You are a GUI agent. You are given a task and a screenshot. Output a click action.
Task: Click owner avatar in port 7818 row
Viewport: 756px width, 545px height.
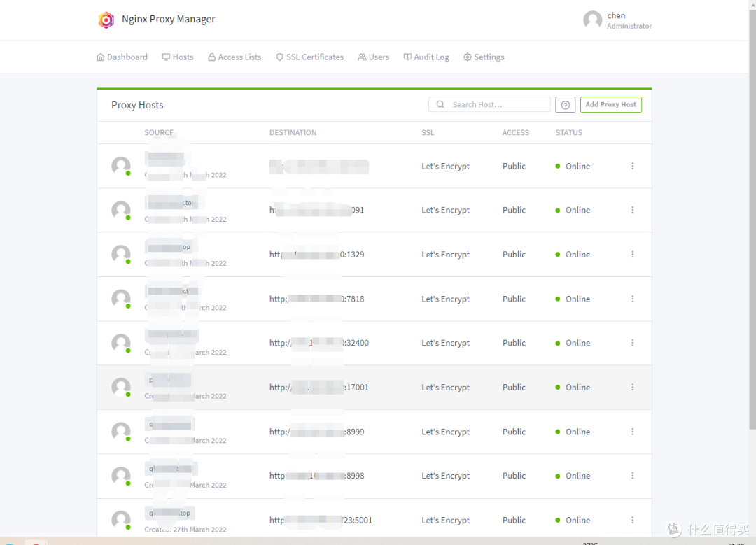[x=121, y=299]
